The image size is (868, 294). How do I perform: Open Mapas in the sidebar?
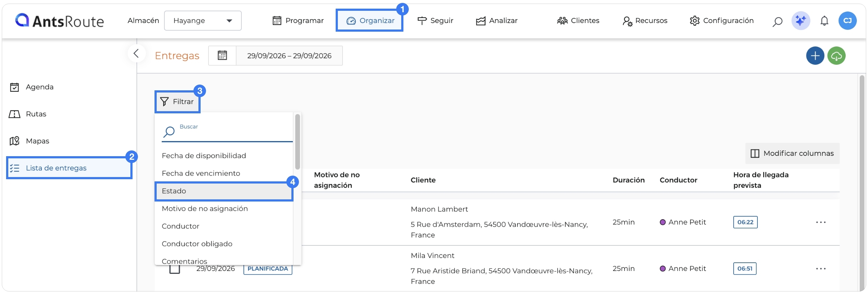coord(68,141)
